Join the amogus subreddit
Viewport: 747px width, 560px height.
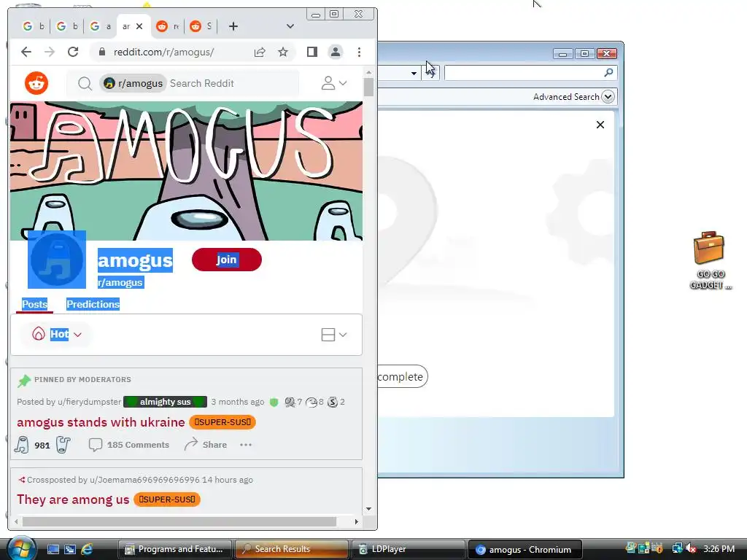[x=227, y=260]
